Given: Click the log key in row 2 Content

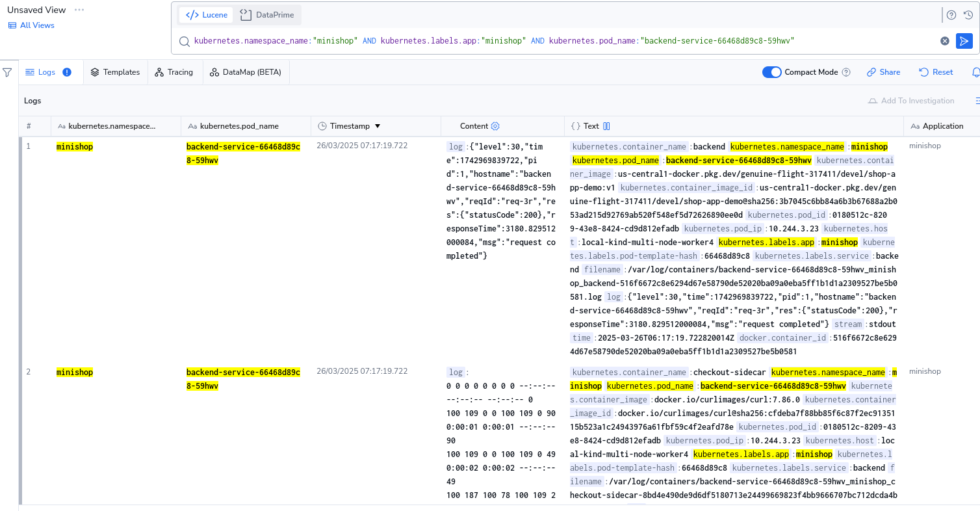Looking at the screenshot, I should (x=456, y=373).
